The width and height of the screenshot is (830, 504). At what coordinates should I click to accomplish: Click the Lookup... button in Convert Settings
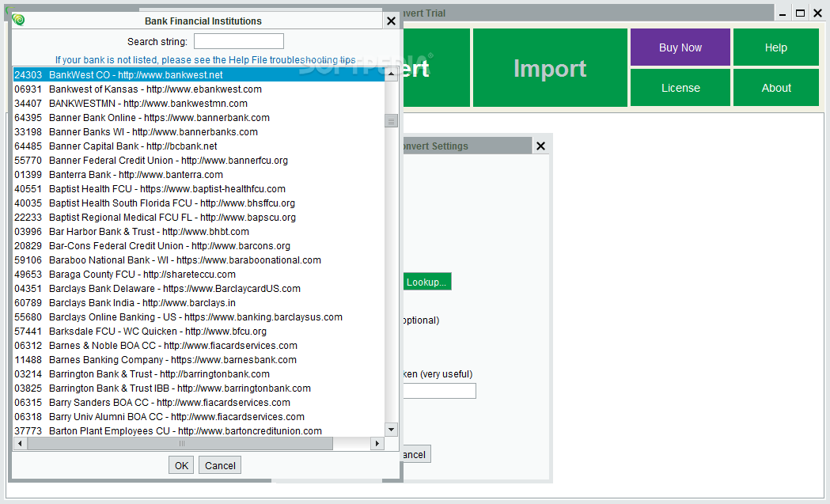click(x=427, y=282)
